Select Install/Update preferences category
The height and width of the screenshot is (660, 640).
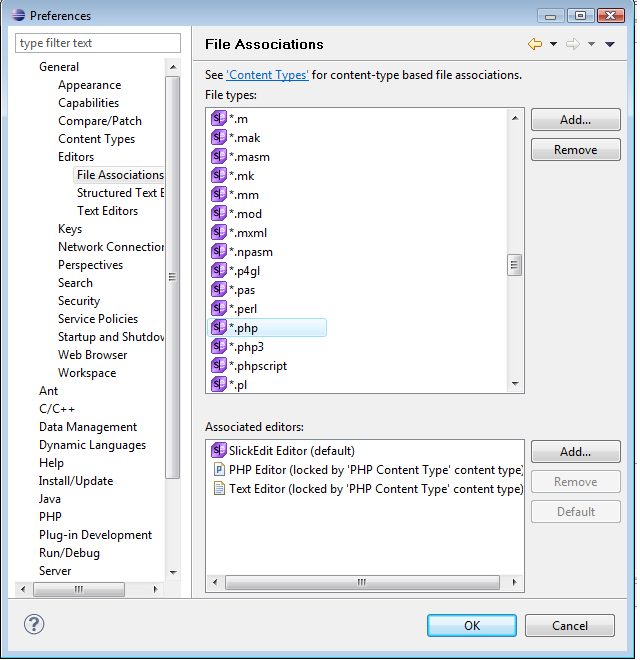pos(76,481)
